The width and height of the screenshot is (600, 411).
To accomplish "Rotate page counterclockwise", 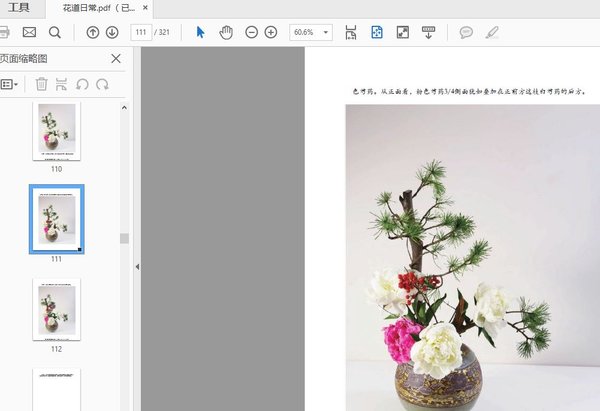I will pyautogui.click(x=82, y=84).
